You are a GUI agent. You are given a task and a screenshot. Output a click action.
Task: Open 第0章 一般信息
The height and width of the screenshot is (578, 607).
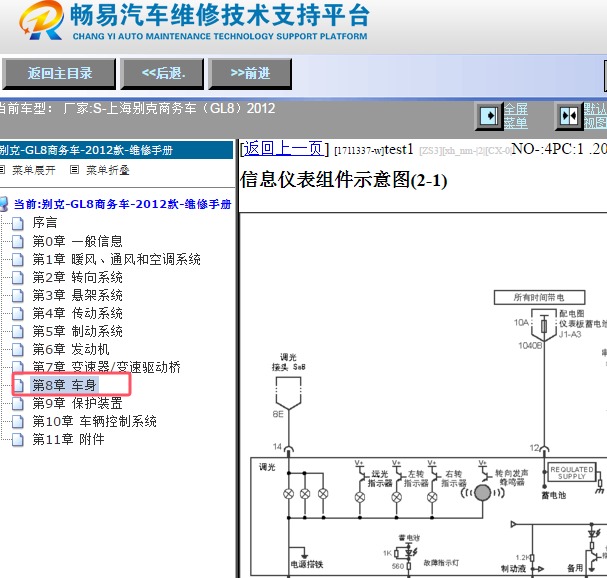pyautogui.click(x=77, y=241)
